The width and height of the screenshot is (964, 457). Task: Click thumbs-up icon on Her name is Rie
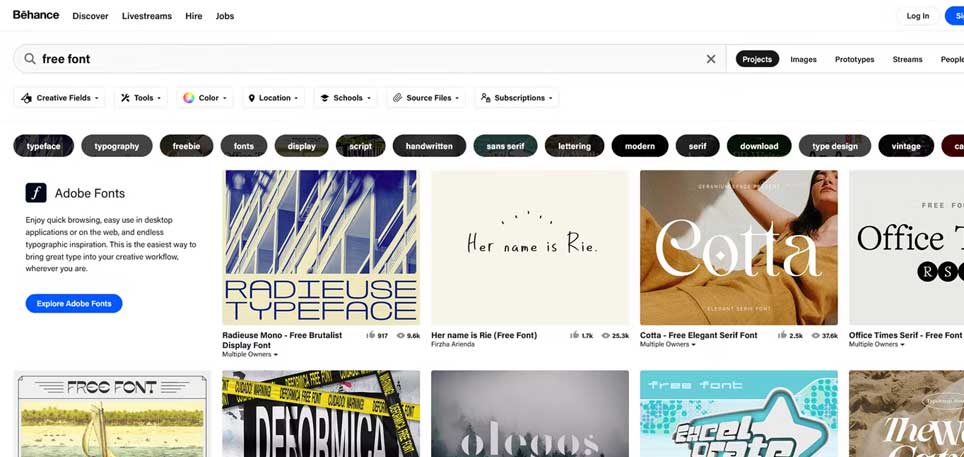coord(574,335)
